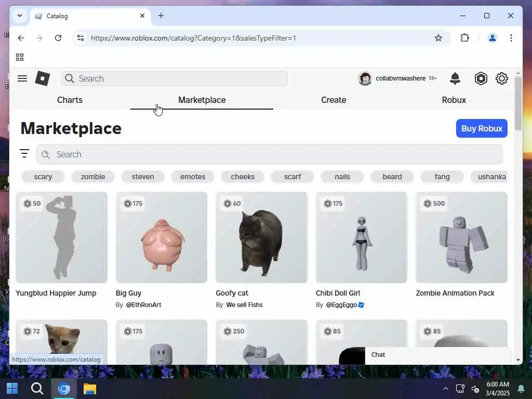Close the Catalog tab
This screenshot has height=399, width=532.
click(x=142, y=16)
